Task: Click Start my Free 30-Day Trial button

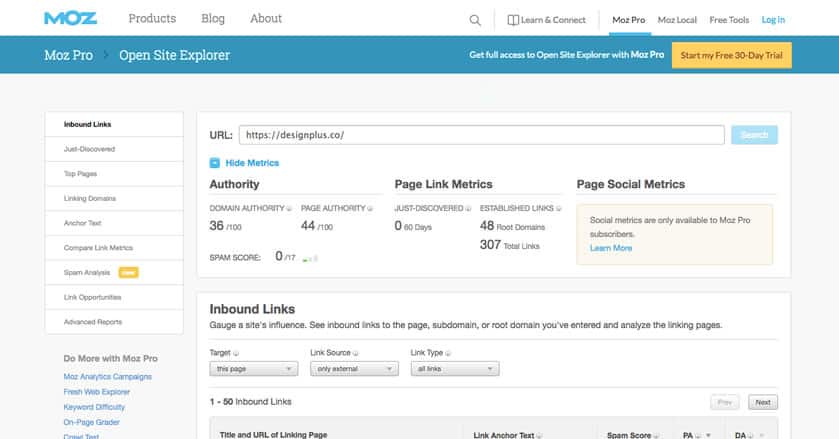Action: point(731,55)
